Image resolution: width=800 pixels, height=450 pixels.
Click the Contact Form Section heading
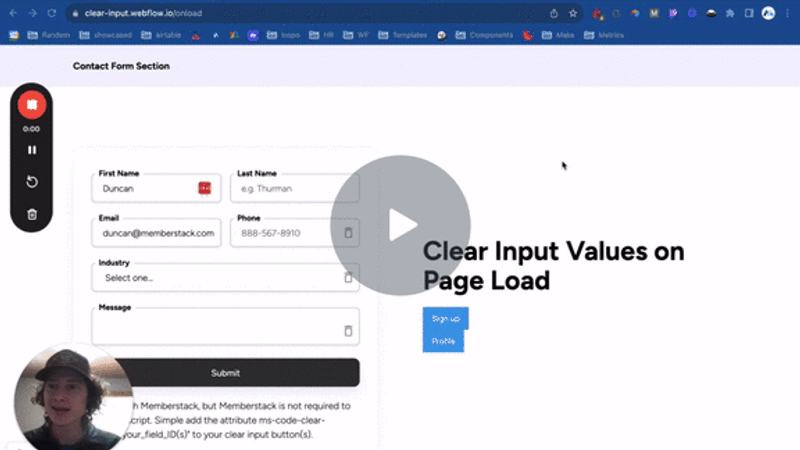click(121, 66)
